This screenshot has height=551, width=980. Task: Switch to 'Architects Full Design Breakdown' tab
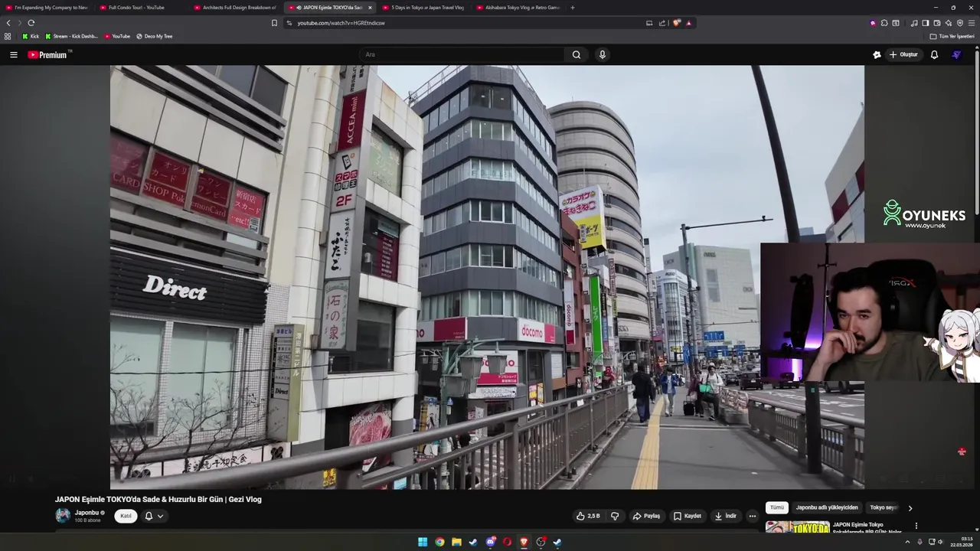234,8
